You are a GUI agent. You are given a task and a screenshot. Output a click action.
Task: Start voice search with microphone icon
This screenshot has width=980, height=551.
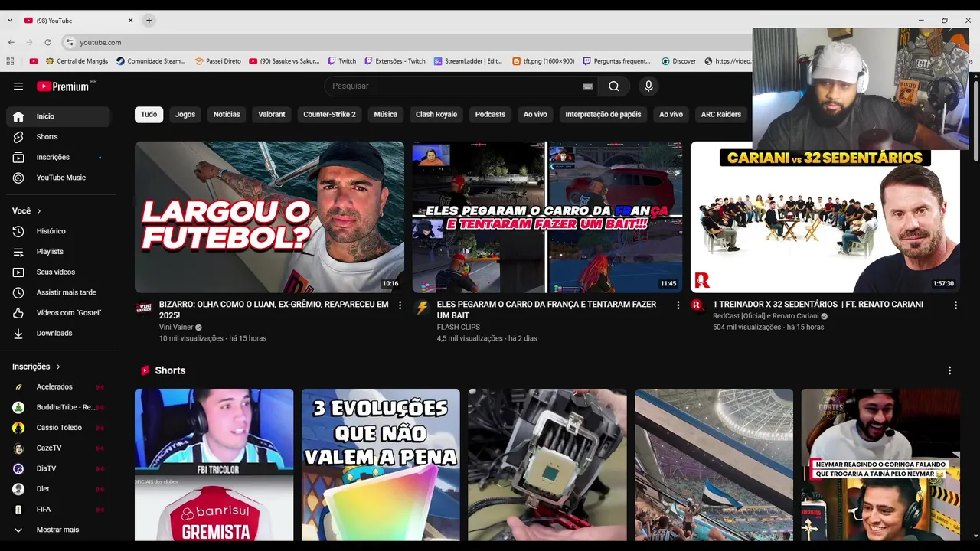tap(648, 86)
